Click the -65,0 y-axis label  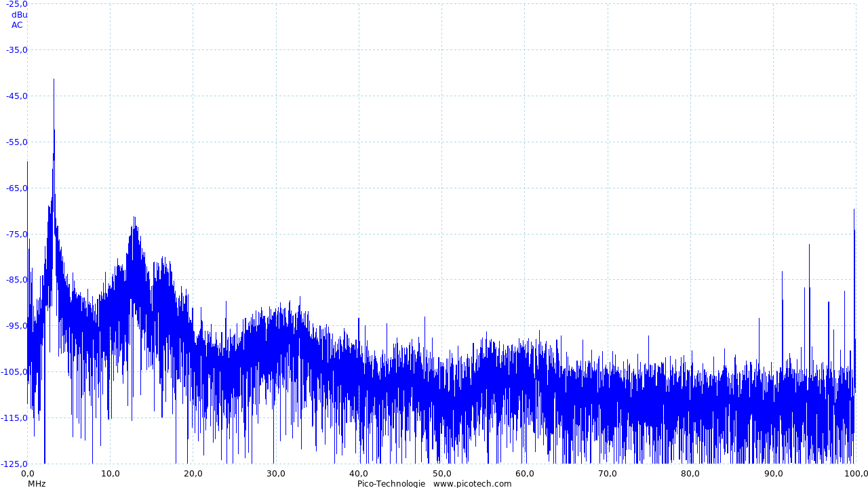pos(17,188)
